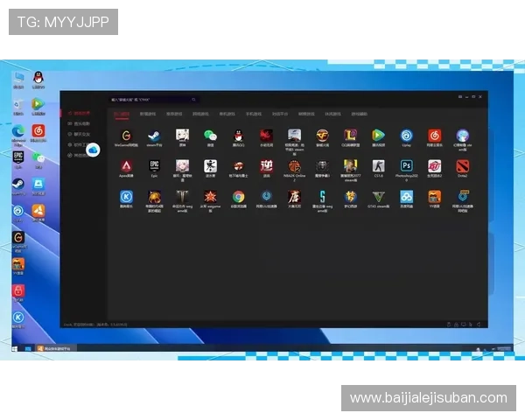
Task: Launch GTA5 Steam edition icon
Action: point(378,196)
